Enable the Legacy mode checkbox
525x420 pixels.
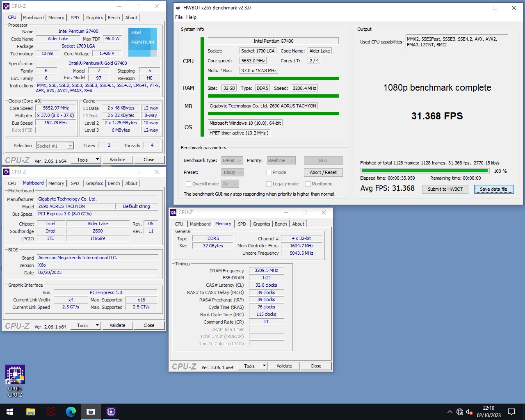click(269, 184)
